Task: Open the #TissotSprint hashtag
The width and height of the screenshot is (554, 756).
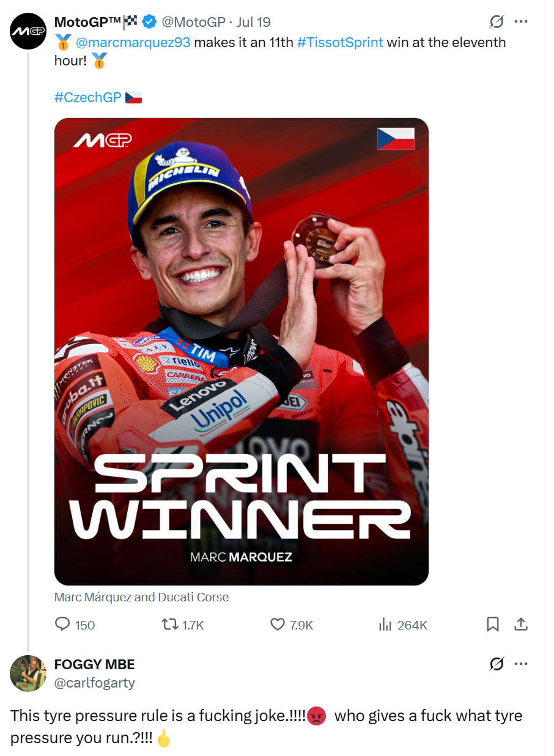Action: tap(340, 43)
